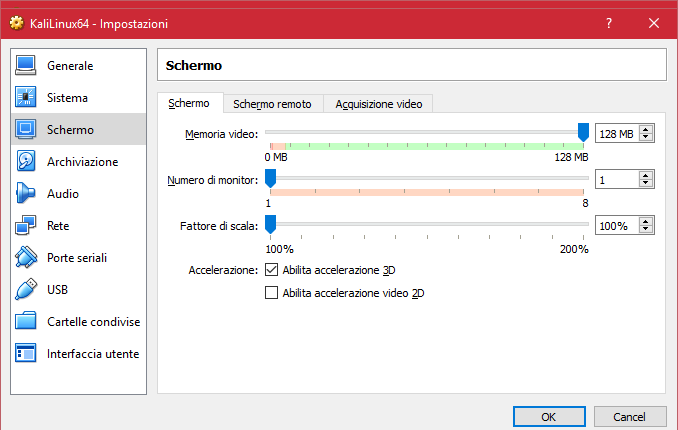Select the Generale label in sidebar
The image size is (678, 430).
point(70,66)
